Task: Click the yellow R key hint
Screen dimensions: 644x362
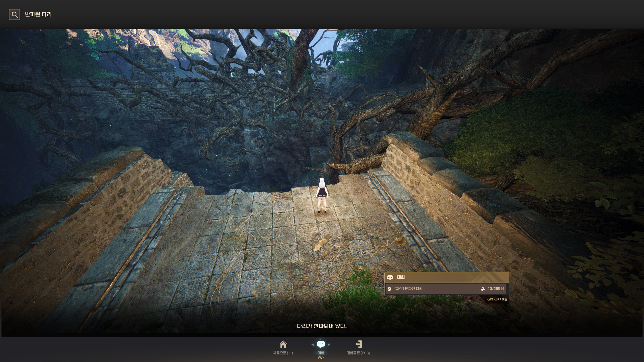Action: point(502,289)
